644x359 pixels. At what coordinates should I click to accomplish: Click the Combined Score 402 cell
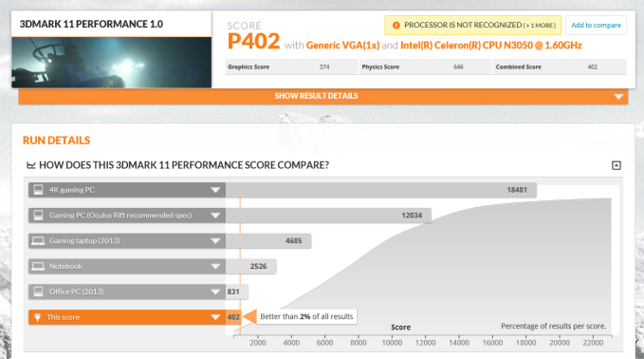[561, 67]
